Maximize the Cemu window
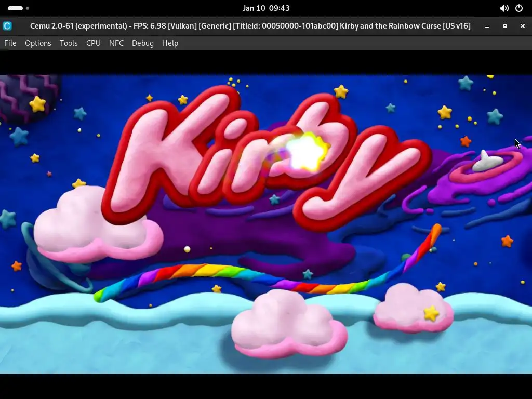 (505, 26)
